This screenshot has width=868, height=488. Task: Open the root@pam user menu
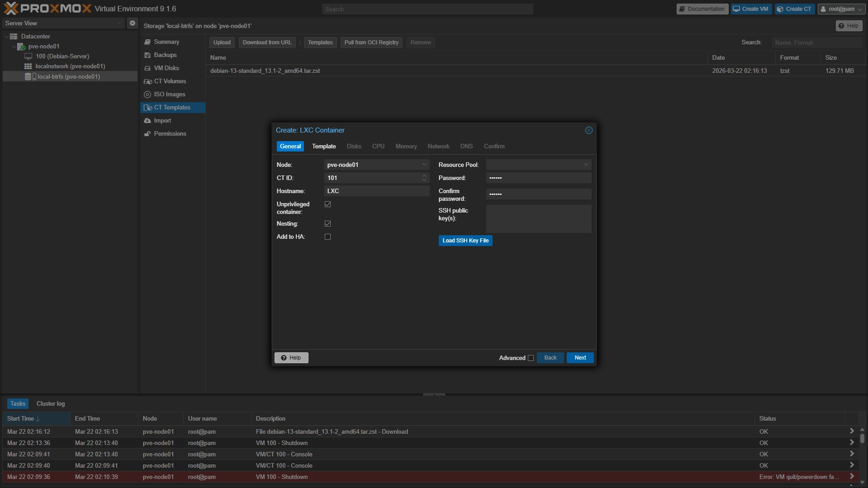[x=842, y=9]
